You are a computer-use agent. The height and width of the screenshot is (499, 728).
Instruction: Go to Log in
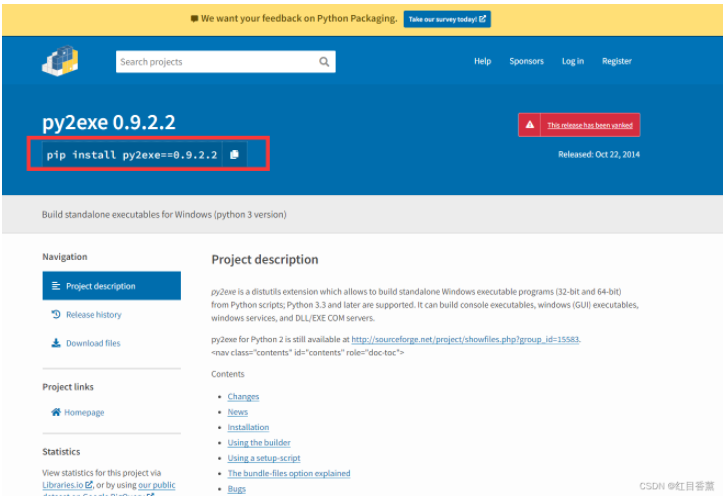pos(572,61)
